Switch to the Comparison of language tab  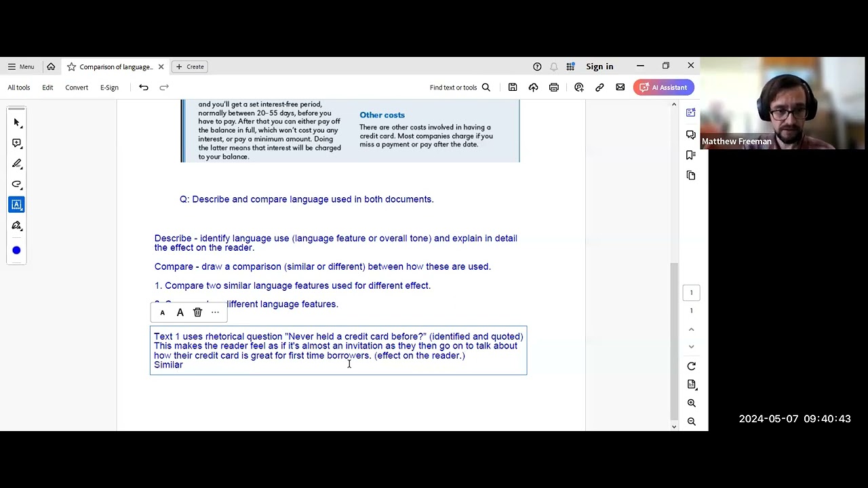116,66
